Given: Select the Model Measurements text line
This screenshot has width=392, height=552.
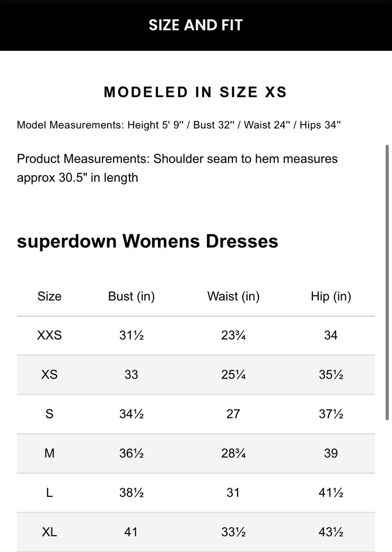Looking at the screenshot, I should point(179,125).
